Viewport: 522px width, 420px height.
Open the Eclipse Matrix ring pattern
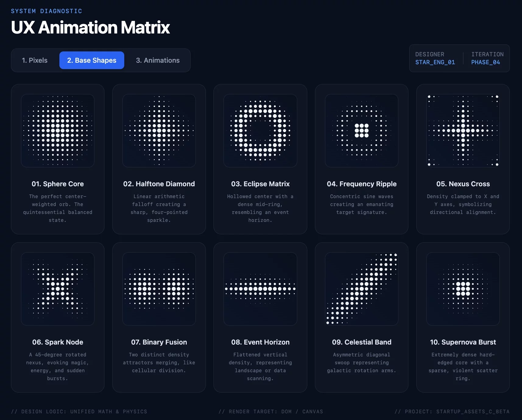point(260,131)
